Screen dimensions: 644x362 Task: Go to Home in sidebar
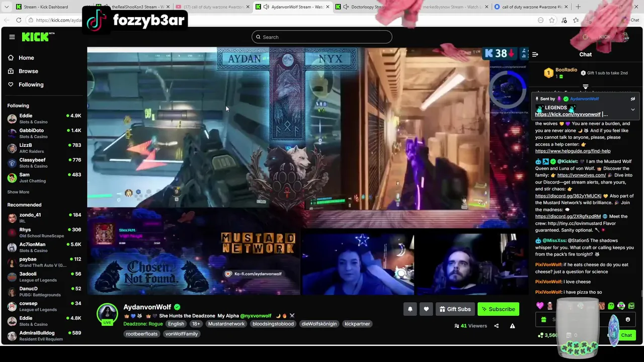26,58
